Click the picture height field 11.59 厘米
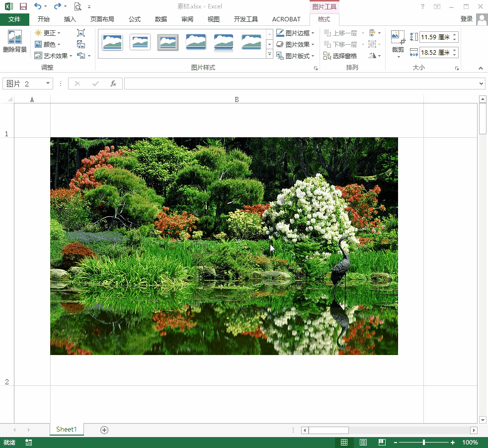Viewport: 488px width, 448px height. (x=435, y=37)
